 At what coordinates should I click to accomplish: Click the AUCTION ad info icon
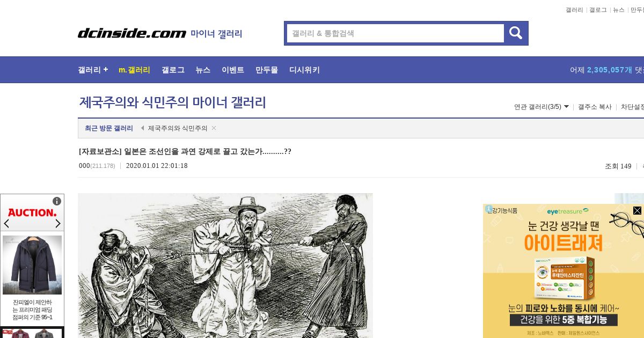[x=57, y=201]
